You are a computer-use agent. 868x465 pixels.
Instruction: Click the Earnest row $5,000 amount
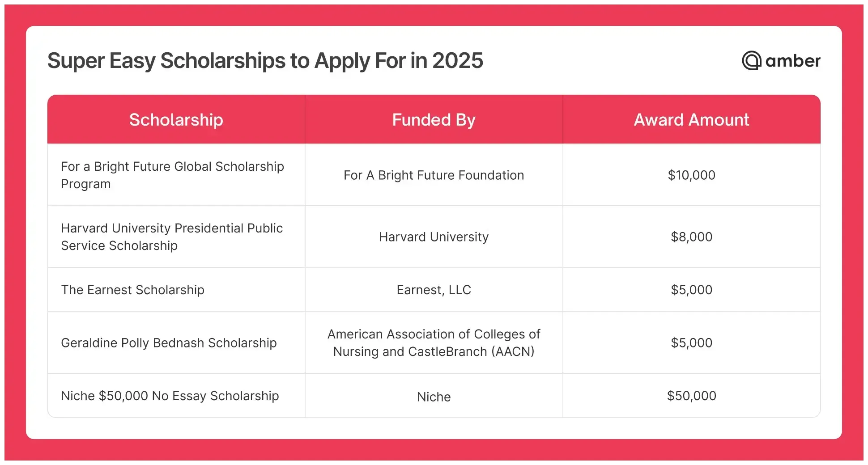click(x=691, y=290)
